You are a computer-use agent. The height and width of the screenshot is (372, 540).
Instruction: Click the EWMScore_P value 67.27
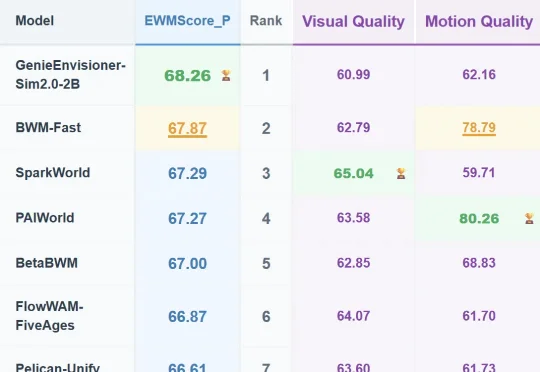click(187, 218)
